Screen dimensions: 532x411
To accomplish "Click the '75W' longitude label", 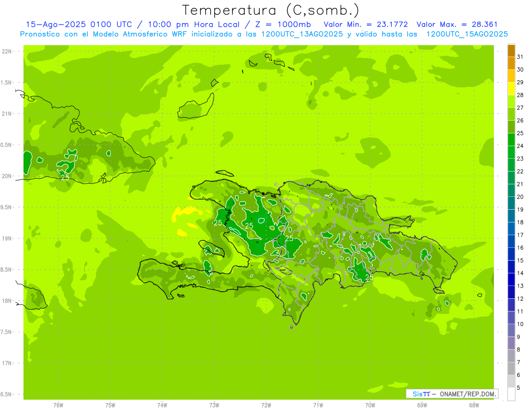I will point(110,405).
